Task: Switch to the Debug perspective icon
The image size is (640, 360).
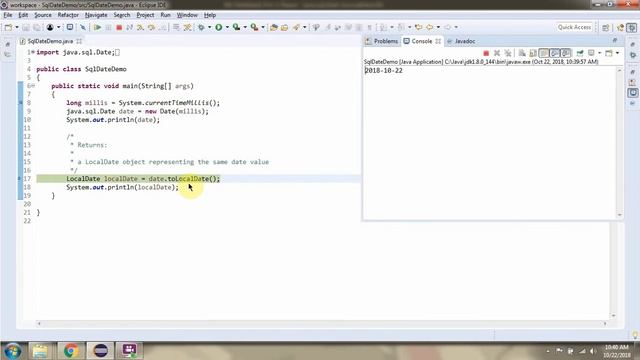Action: 632,27
